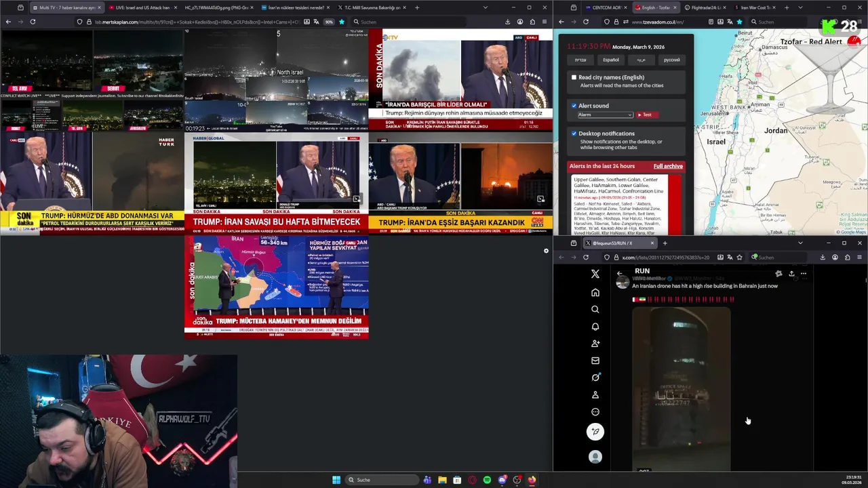Select the עברית language button

tap(580, 60)
